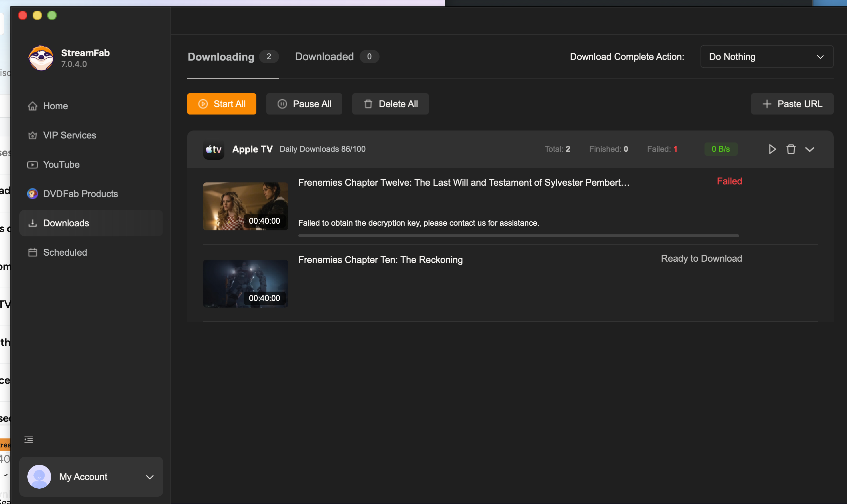The image size is (847, 504).
Task: Minimize the StreamFab window
Action: click(x=37, y=15)
